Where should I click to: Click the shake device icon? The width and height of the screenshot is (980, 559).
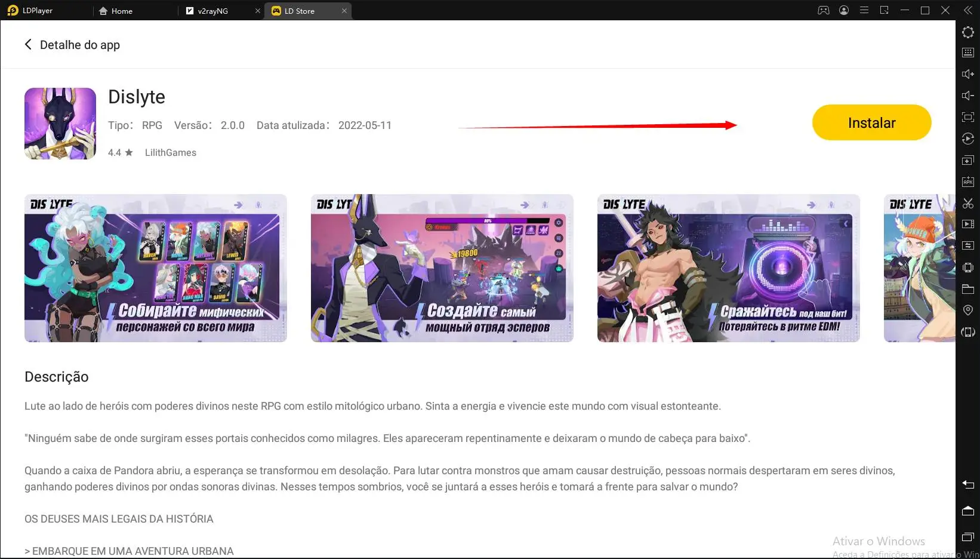pyautogui.click(x=968, y=267)
